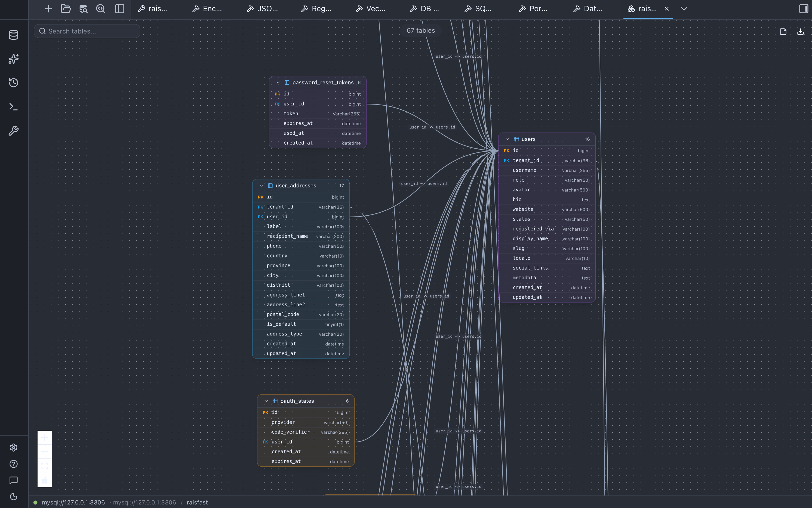Click the plus icon to open a new tab
This screenshot has width=812, height=508.
click(48, 9)
